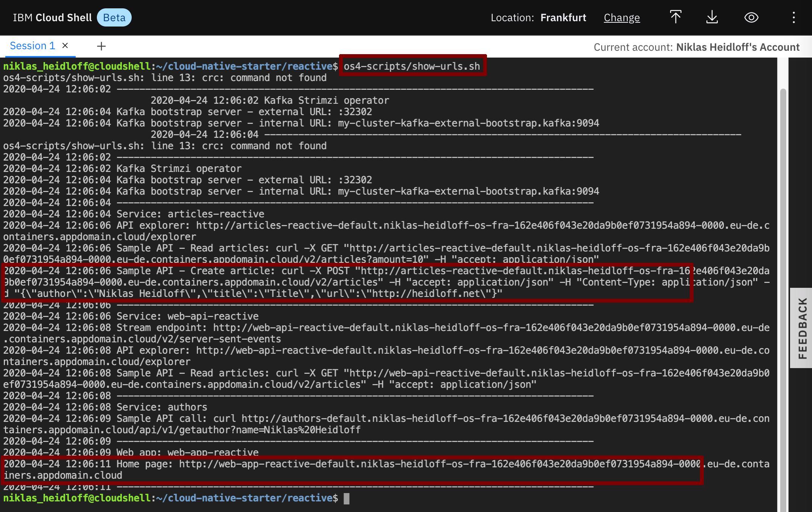Screen dimensions: 812x512
Task: Click the Frankfurt location label
Action: pos(563,17)
